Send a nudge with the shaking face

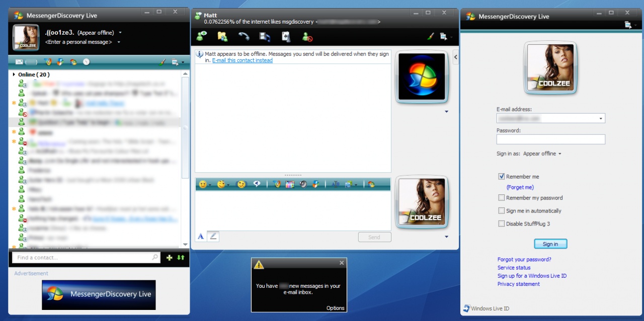point(242,184)
